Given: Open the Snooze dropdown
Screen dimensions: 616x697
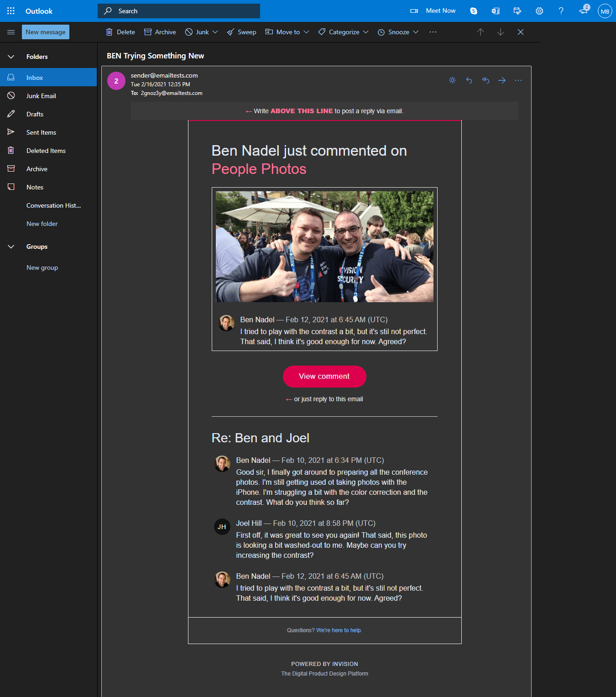Looking at the screenshot, I should [416, 32].
